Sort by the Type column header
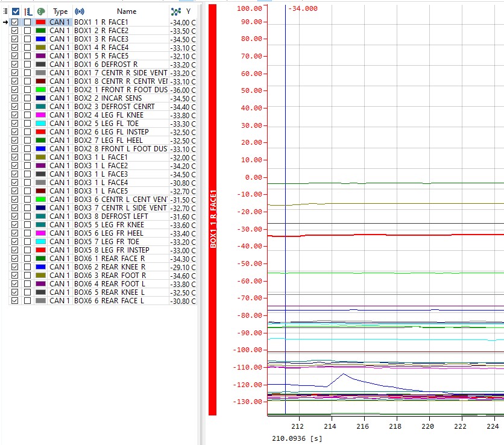The width and height of the screenshot is (504, 445). pos(60,11)
